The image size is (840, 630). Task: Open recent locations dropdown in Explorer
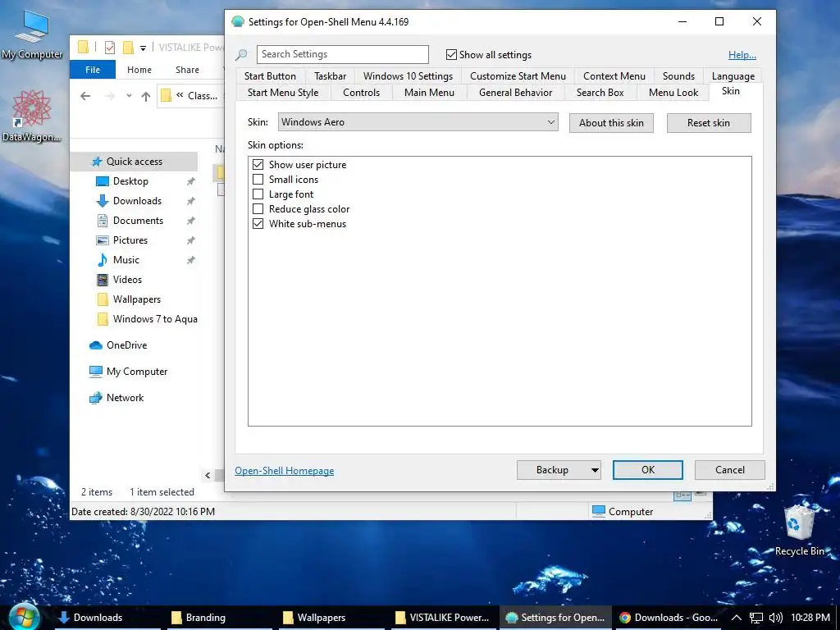(x=129, y=96)
